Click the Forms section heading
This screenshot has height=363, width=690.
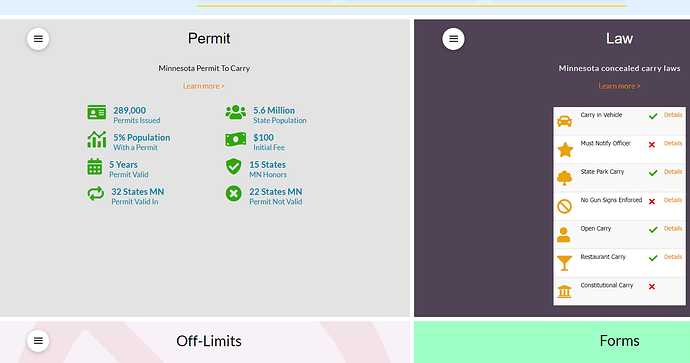(619, 341)
